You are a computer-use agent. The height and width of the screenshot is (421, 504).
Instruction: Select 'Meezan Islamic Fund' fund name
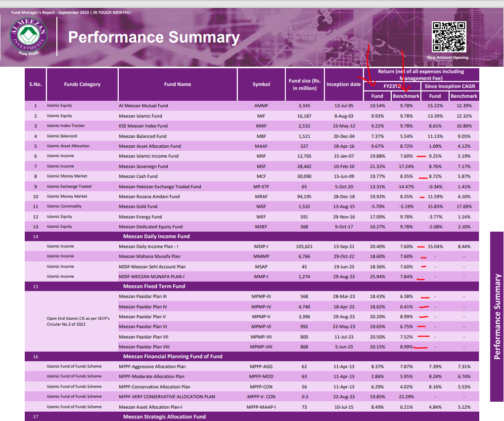click(140, 116)
